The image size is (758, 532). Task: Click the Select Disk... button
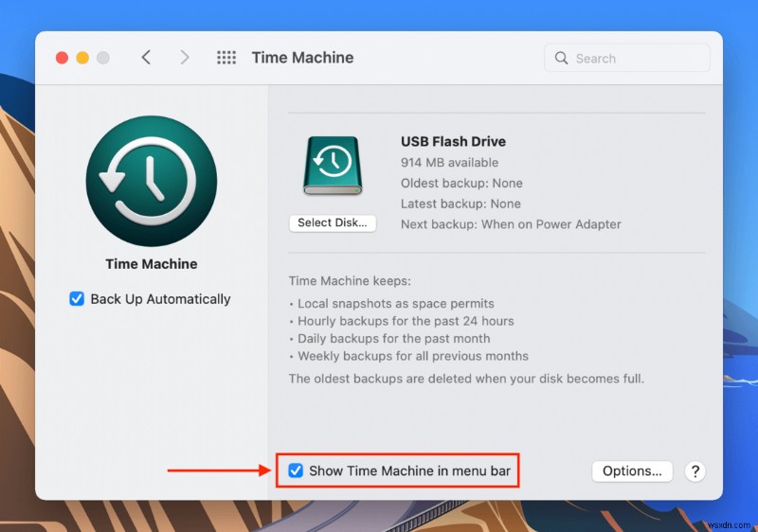[x=333, y=223]
